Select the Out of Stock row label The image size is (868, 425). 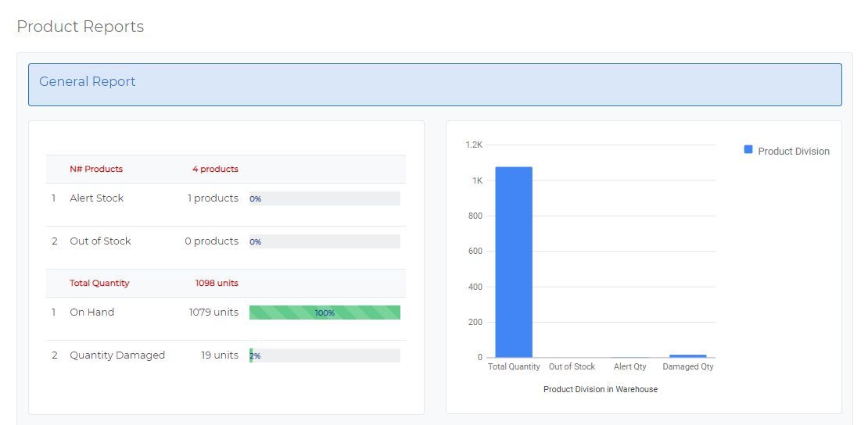100,241
